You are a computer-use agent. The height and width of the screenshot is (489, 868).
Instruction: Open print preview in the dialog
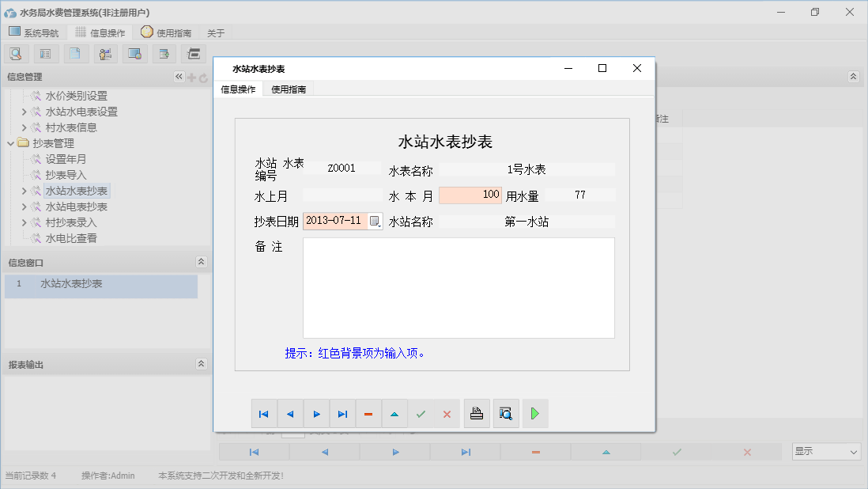[x=506, y=413]
